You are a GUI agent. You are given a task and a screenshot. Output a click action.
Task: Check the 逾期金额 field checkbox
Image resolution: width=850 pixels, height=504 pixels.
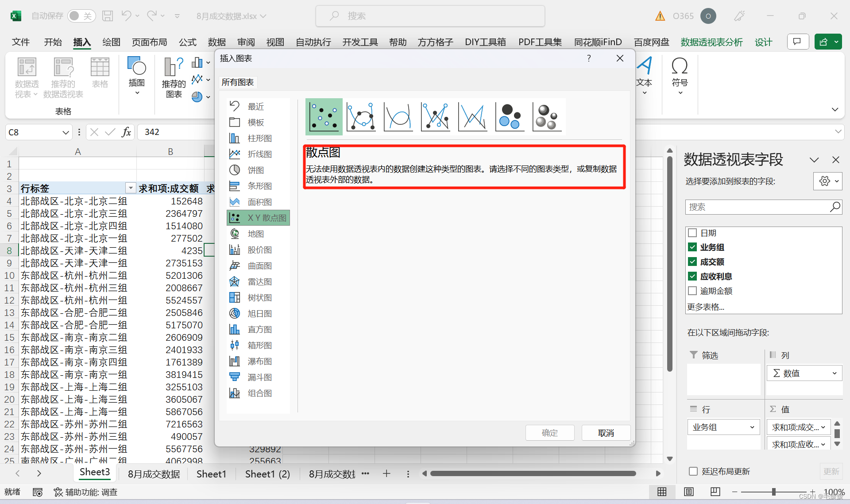tap(692, 291)
